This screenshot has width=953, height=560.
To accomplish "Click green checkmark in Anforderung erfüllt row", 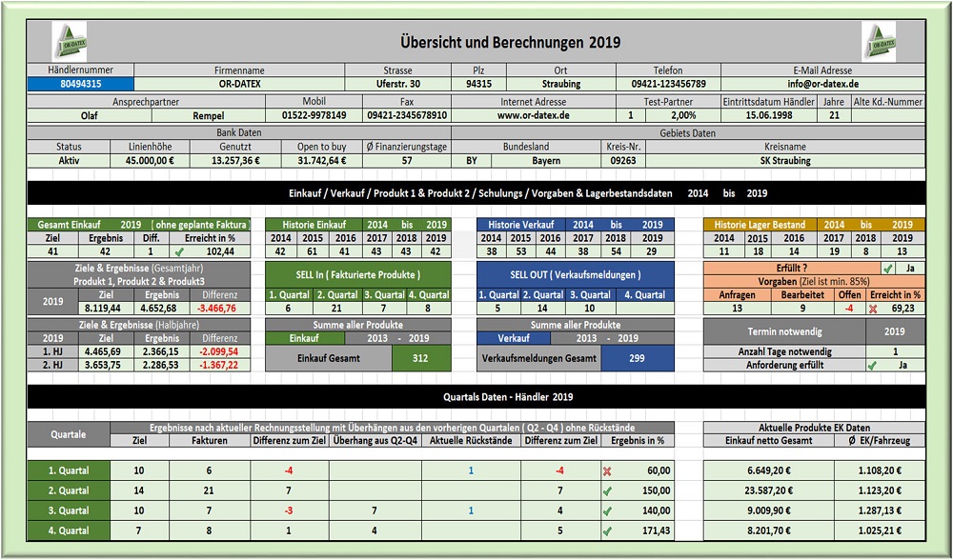I will click(872, 365).
